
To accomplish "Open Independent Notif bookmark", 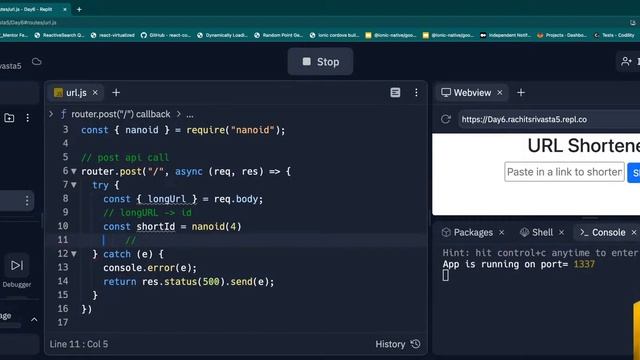I will [505, 35].
